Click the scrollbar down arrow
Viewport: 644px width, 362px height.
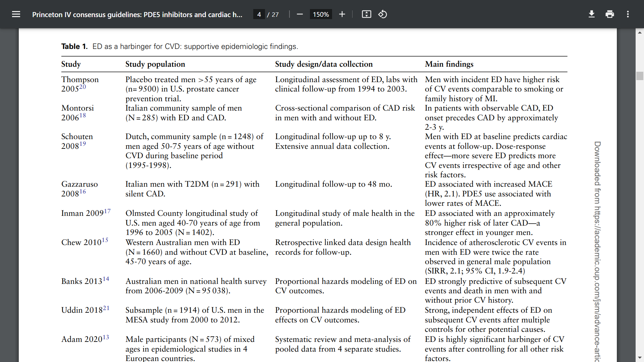point(640,358)
